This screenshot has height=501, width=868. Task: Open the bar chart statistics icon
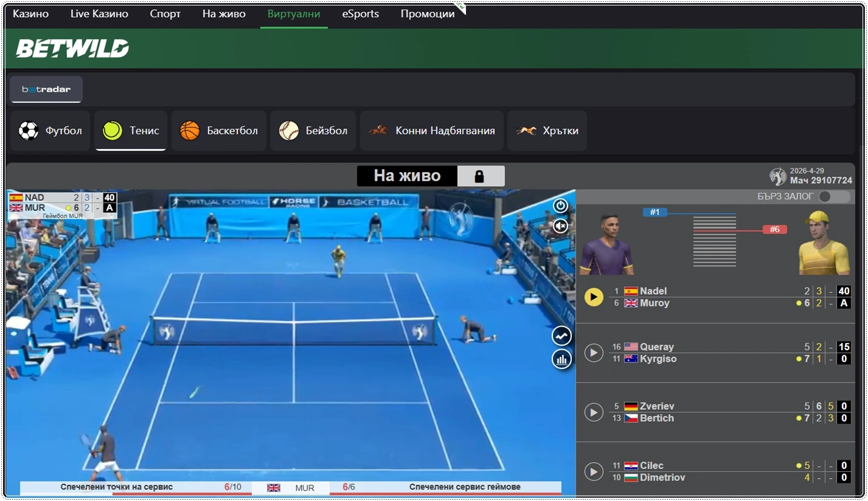click(561, 359)
